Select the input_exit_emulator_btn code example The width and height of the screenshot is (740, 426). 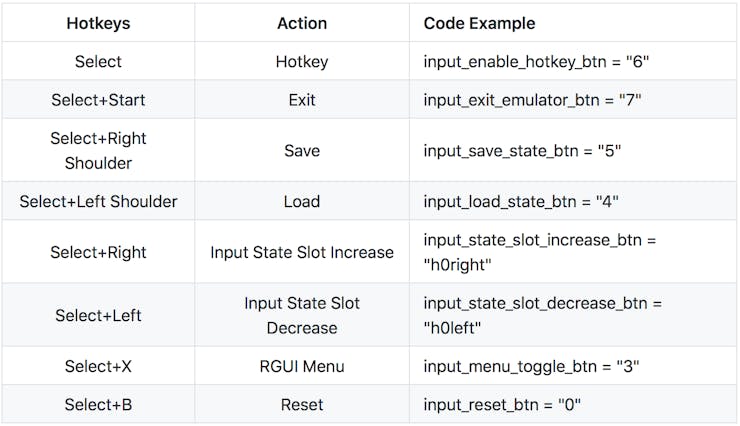pos(532,100)
